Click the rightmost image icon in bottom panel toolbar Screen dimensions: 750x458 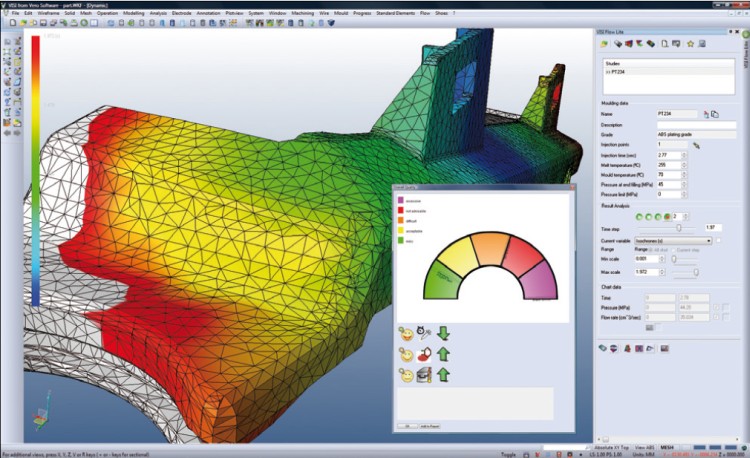tap(663, 348)
